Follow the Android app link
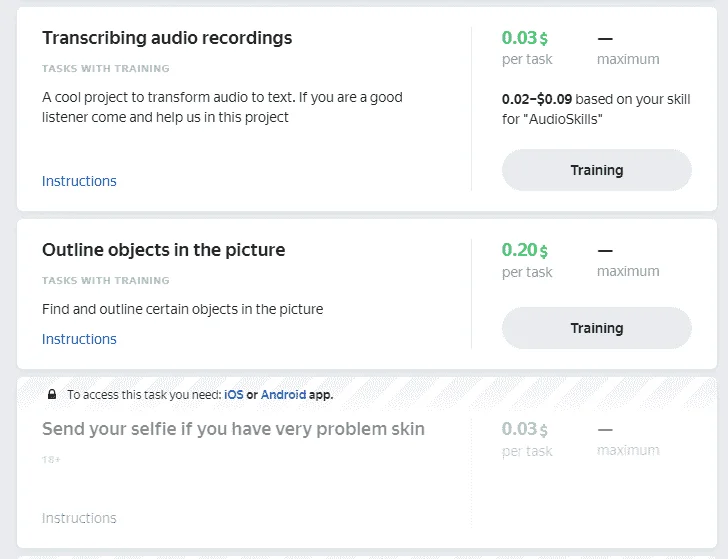Screen dimensions: 728x559 pyautogui.click(x=283, y=395)
